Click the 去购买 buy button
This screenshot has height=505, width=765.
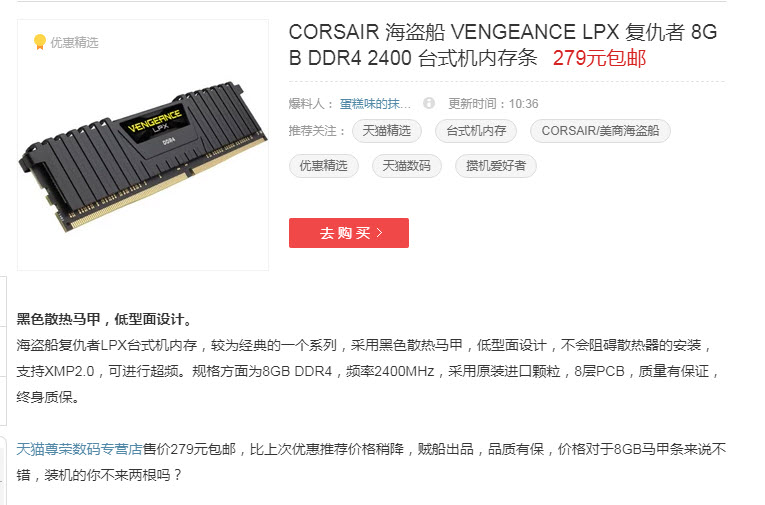[x=348, y=233]
